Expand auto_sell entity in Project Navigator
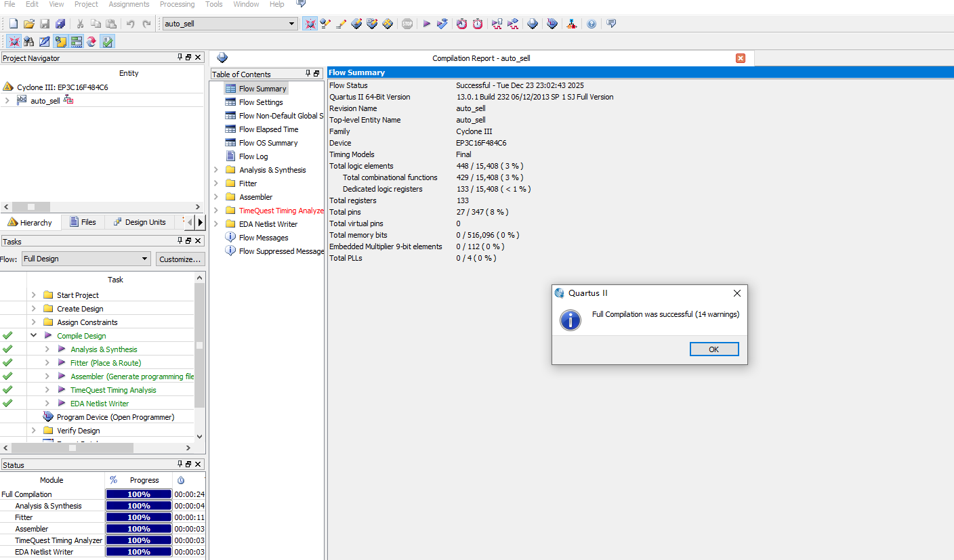 [x=7, y=100]
